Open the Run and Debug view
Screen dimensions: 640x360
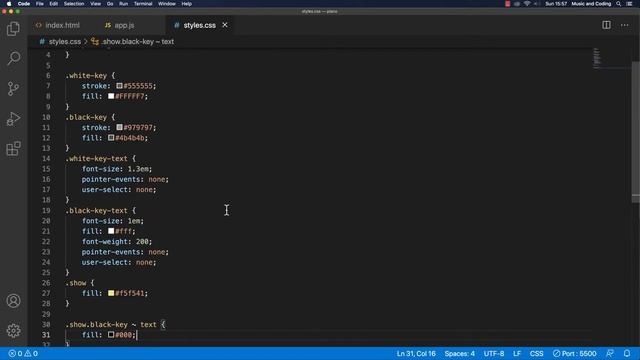click(13, 118)
